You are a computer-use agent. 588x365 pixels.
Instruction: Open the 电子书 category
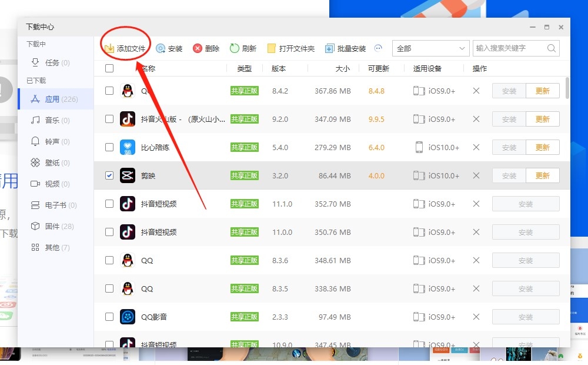click(55, 205)
